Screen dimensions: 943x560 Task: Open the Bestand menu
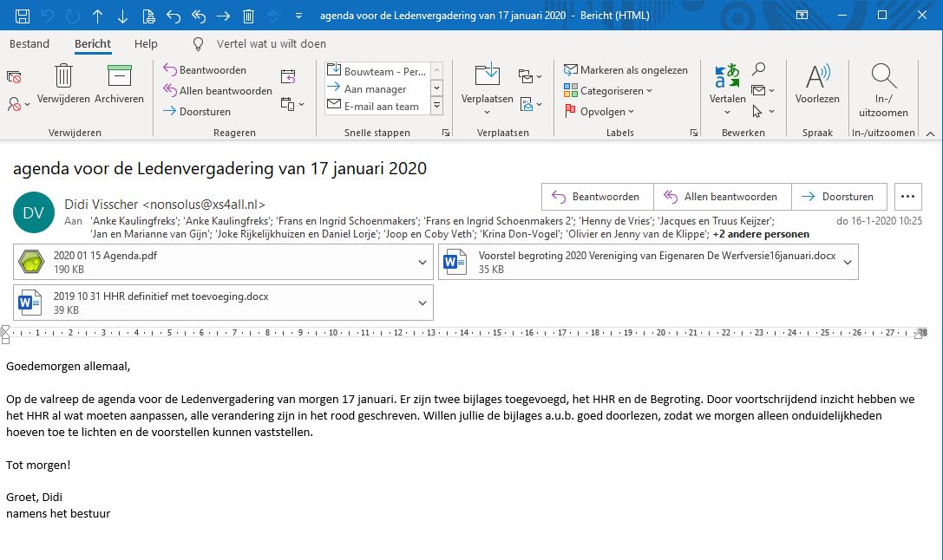(29, 44)
